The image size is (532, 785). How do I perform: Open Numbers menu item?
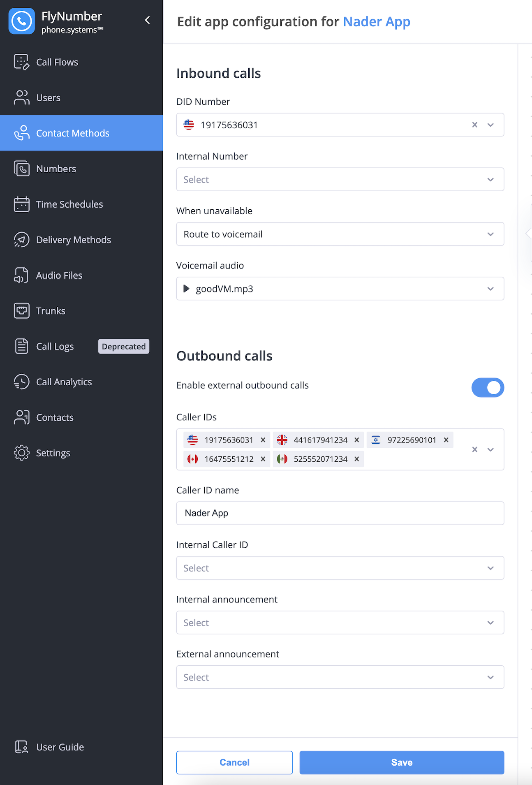(81, 169)
